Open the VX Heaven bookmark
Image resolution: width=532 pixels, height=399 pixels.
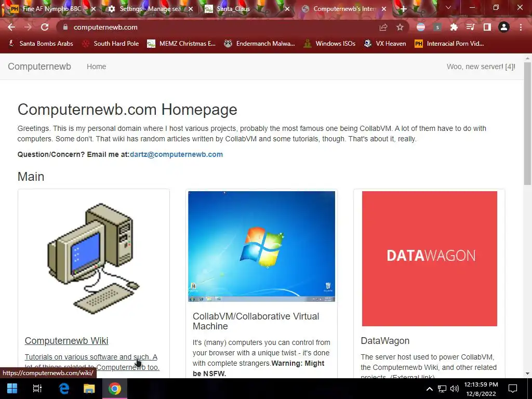[x=385, y=44]
